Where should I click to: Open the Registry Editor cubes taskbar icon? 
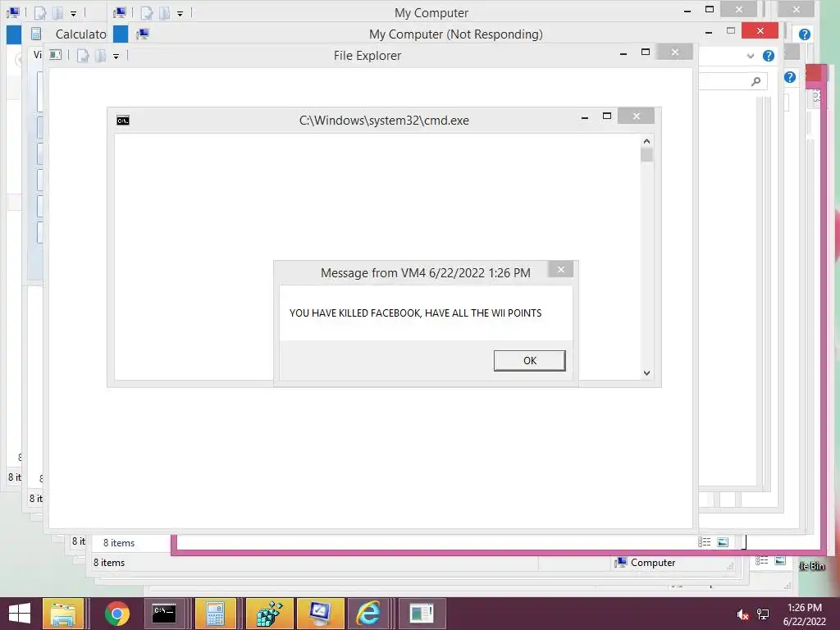point(269,614)
